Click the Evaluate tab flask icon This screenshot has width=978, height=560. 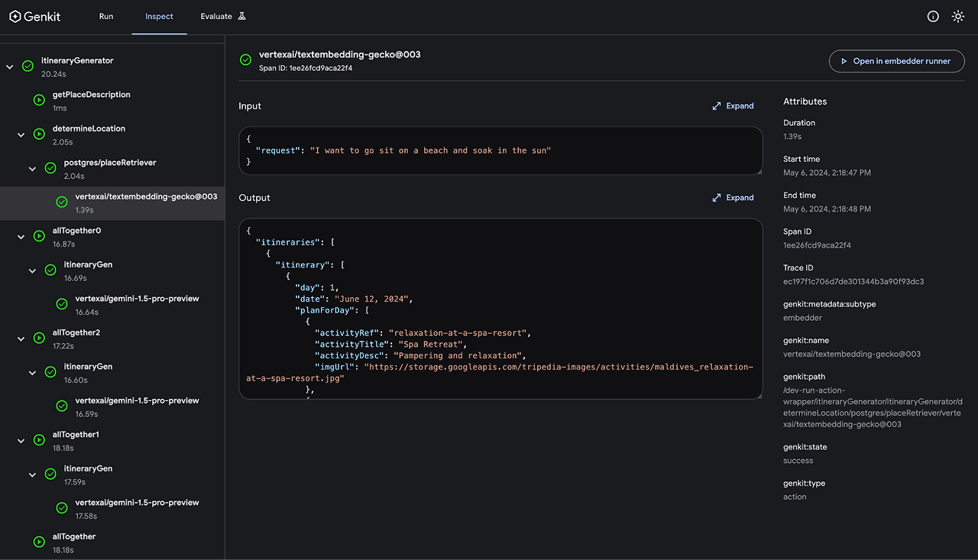coord(241,16)
